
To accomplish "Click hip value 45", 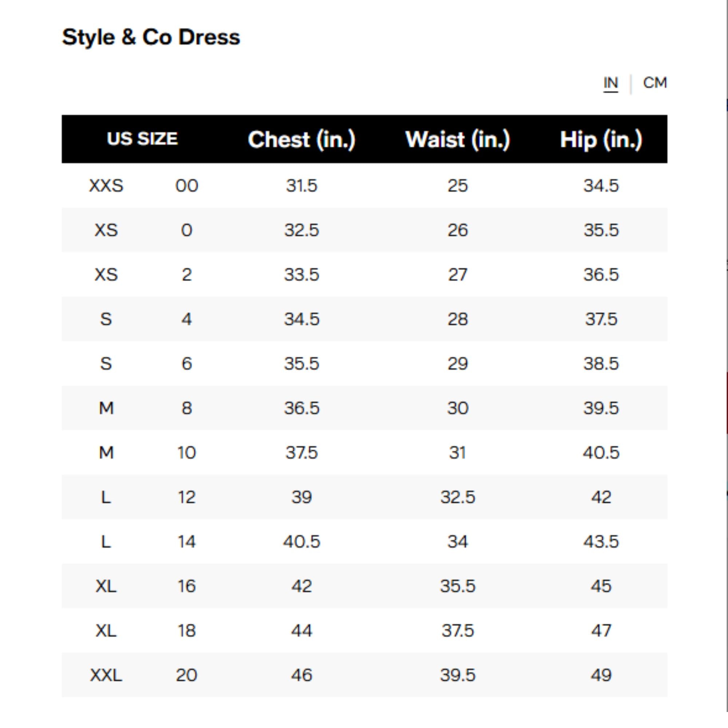I will point(601,586).
